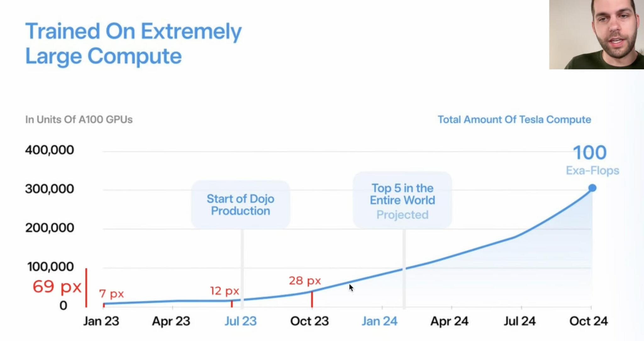The height and width of the screenshot is (341, 644).
Task: Click the In Units Of A100 GPUs caption
Action: click(x=79, y=120)
